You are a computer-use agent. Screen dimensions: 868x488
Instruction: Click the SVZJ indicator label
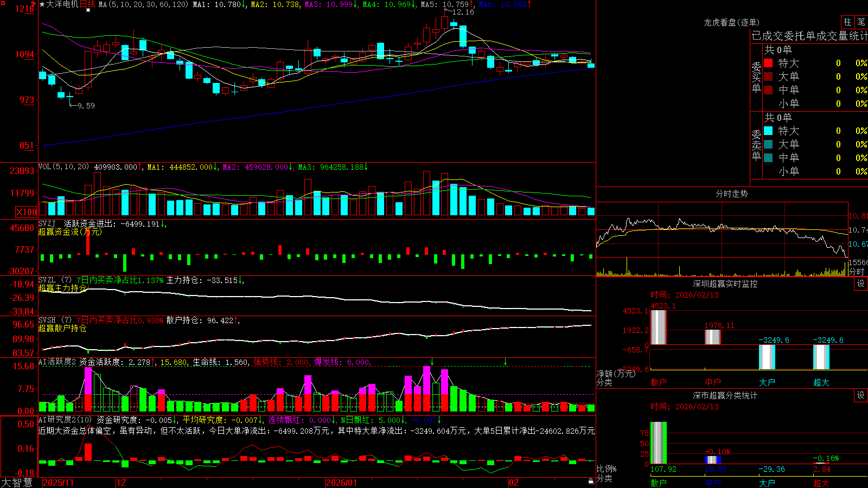tap(47, 223)
